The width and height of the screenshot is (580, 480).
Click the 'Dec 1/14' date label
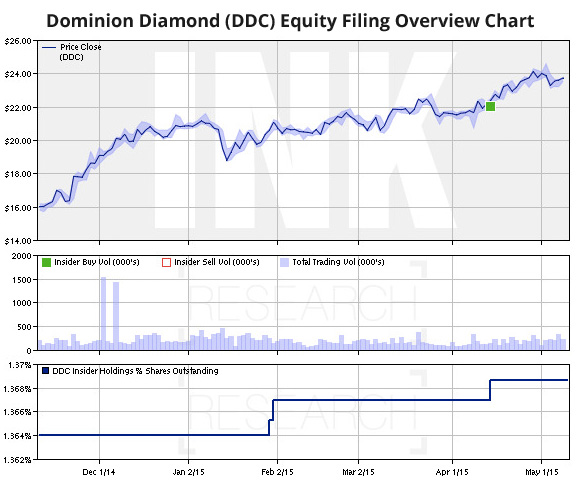click(x=99, y=472)
